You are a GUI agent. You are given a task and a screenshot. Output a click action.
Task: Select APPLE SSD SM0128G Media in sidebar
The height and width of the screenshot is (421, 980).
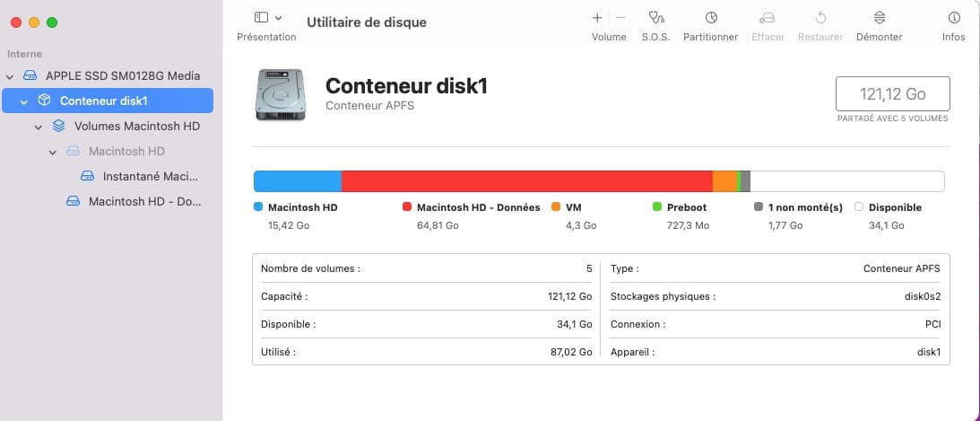(x=122, y=76)
